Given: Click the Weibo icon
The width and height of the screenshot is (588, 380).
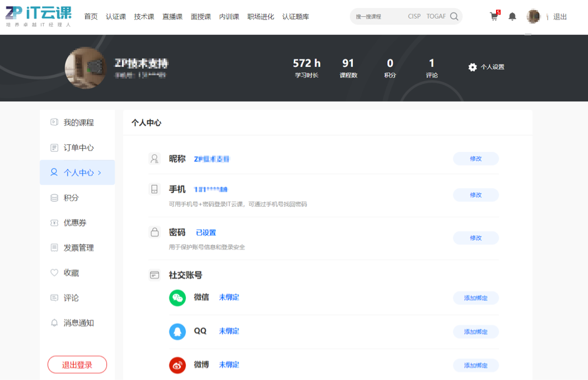Looking at the screenshot, I should (x=178, y=365).
